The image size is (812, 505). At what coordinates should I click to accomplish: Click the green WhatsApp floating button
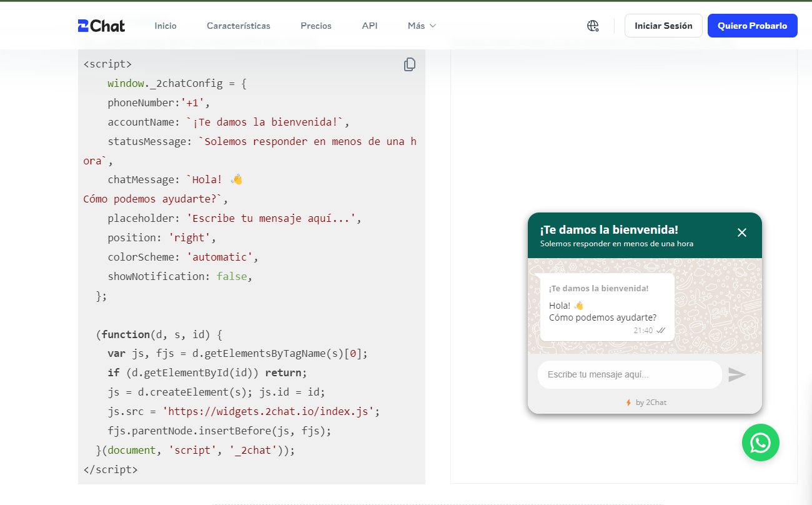click(761, 442)
